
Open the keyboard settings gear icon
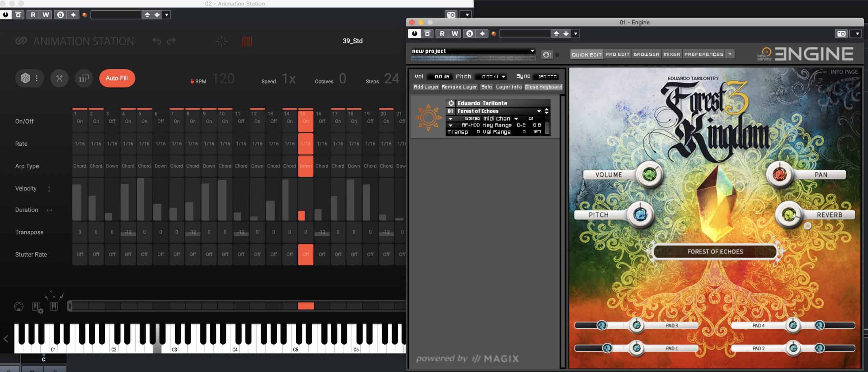37,308
